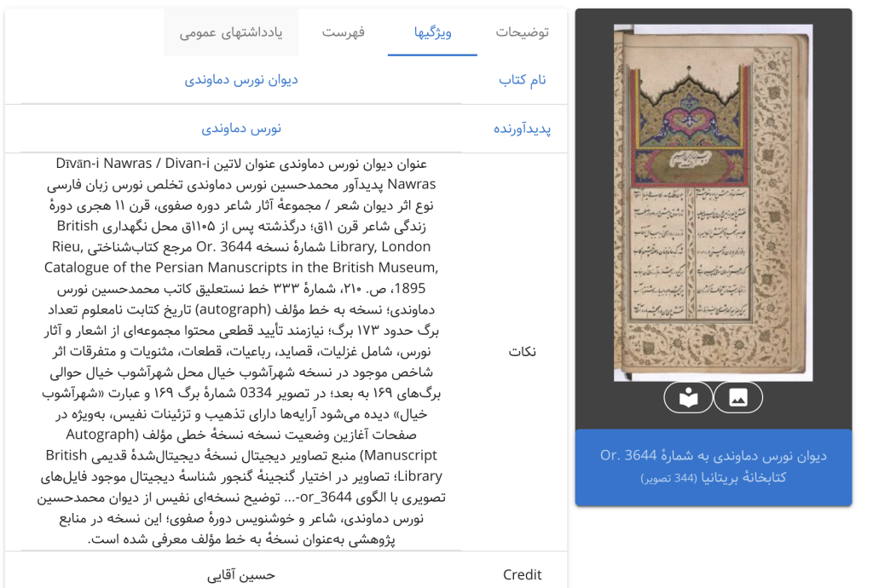Open the book reader icon button
This screenshot has height=588, width=873.
[688, 397]
